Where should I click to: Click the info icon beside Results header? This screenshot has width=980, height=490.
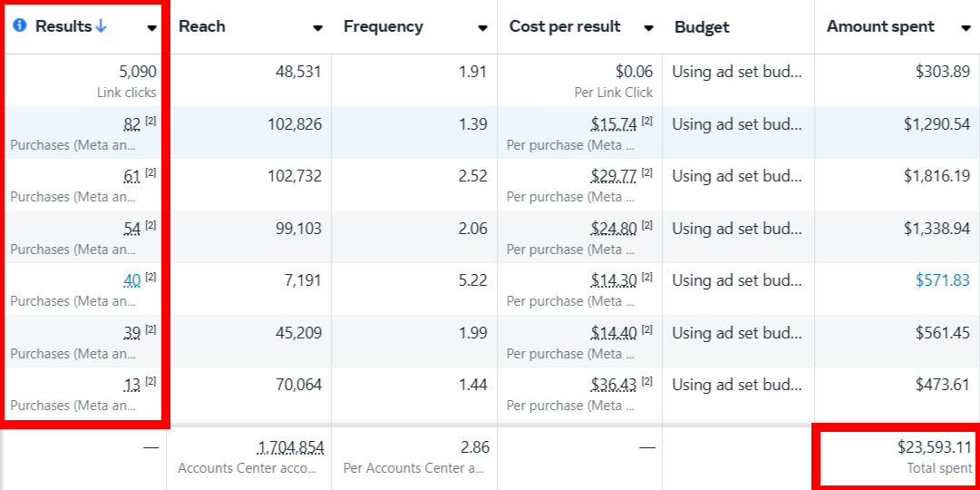click(20, 26)
